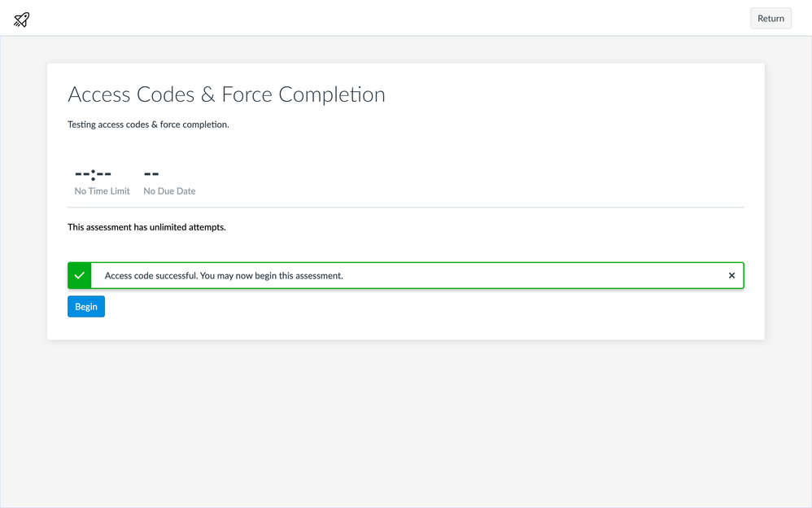Click empty gray area below the card
The height and width of the screenshot is (508, 812).
click(405, 423)
